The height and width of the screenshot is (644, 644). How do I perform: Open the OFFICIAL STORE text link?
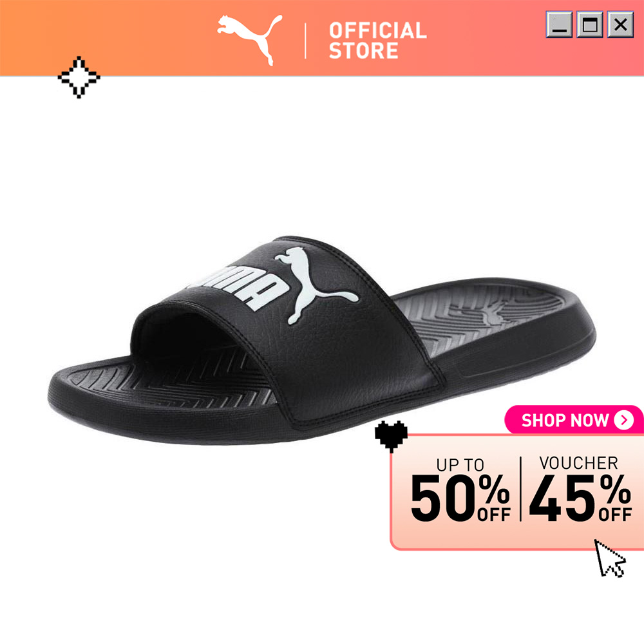coord(377,41)
